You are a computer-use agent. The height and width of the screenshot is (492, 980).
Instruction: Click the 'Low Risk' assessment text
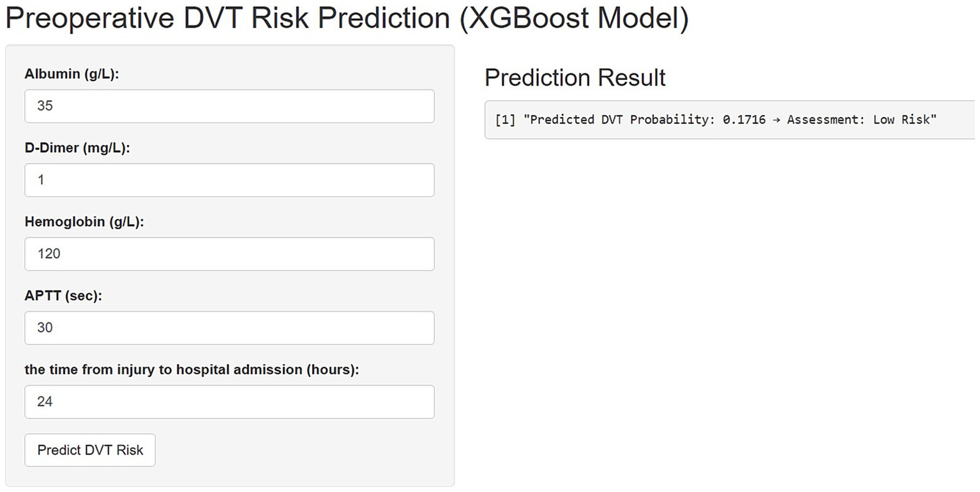pyautogui.click(x=901, y=119)
